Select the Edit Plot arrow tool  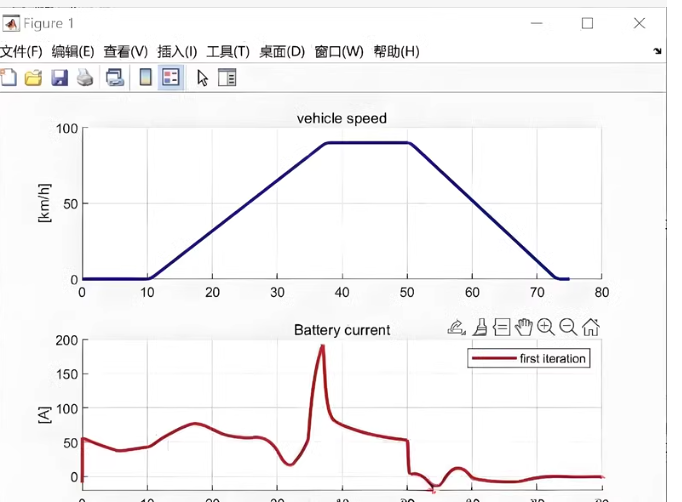202,78
